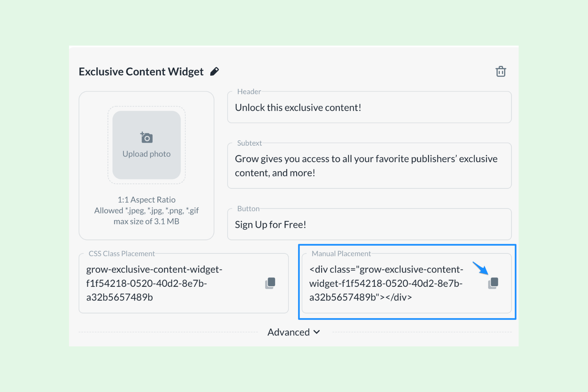This screenshot has width=588, height=392.
Task: Click the Upload photo tile
Action: pos(146,145)
